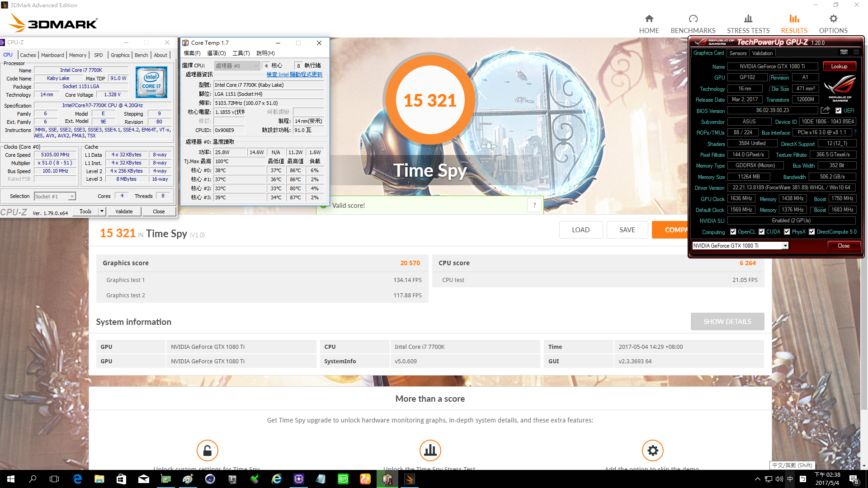Click the LOAD button in 3DMark
This screenshot has width=868, height=488.
pos(580,230)
